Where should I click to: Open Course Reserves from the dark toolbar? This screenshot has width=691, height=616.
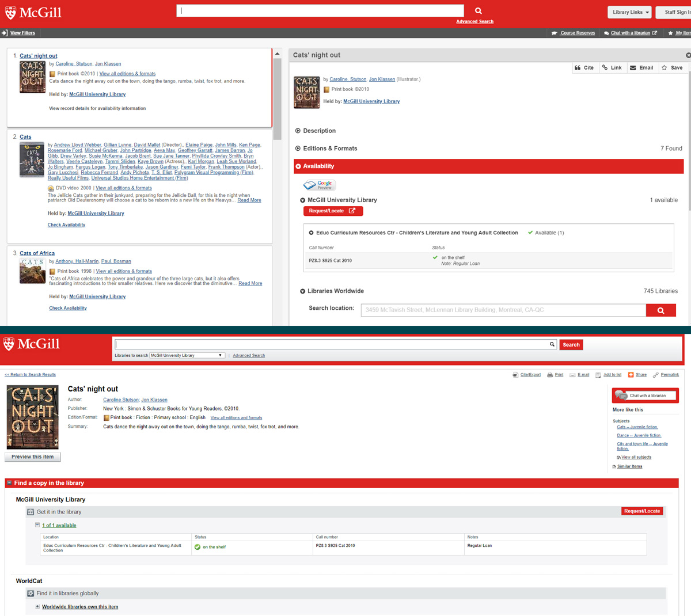coord(574,33)
